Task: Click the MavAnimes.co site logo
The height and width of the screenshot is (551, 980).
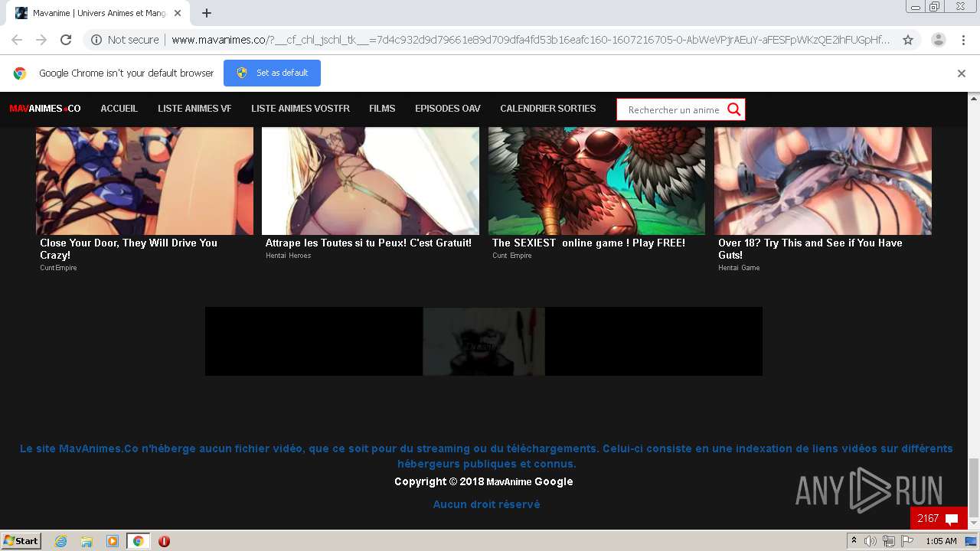Action: (x=45, y=109)
